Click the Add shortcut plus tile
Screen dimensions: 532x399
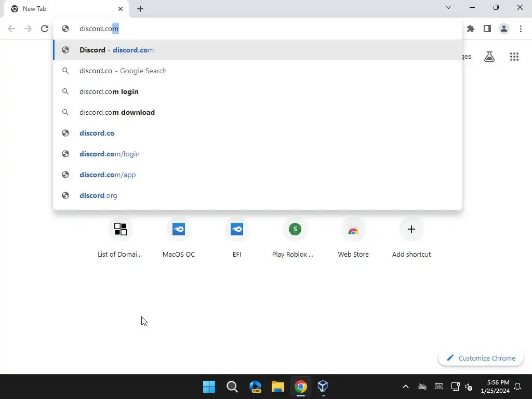click(411, 237)
